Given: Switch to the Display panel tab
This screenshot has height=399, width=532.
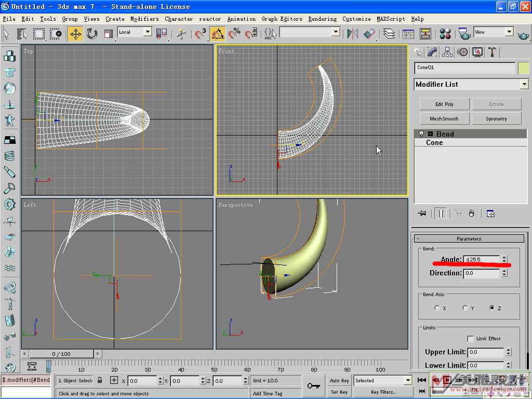Looking at the screenshot, I should tap(477, 52).
